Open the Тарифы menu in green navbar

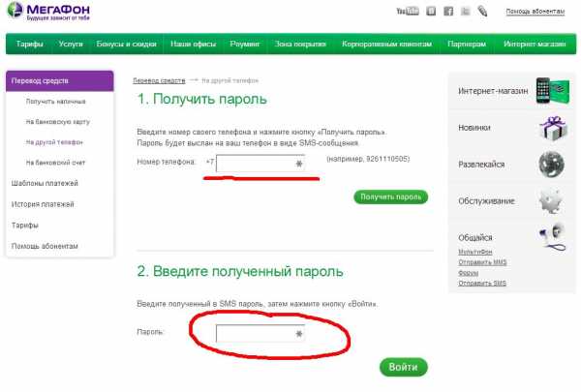tap(29, 45)
